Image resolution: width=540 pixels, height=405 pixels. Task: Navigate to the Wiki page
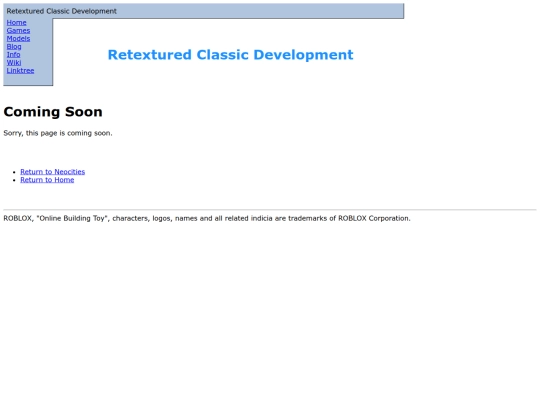pos(14,62)
